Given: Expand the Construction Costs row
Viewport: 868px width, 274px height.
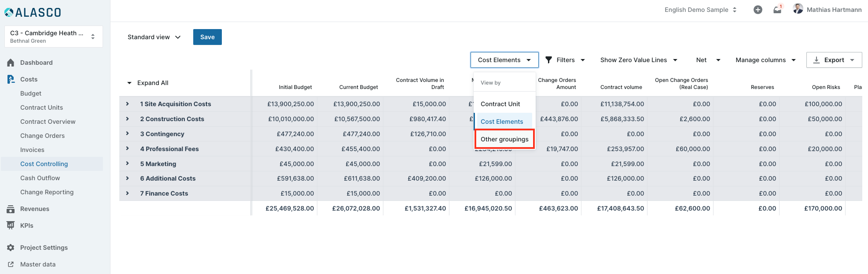Looking at the screenshot, I should coord(128,119).
